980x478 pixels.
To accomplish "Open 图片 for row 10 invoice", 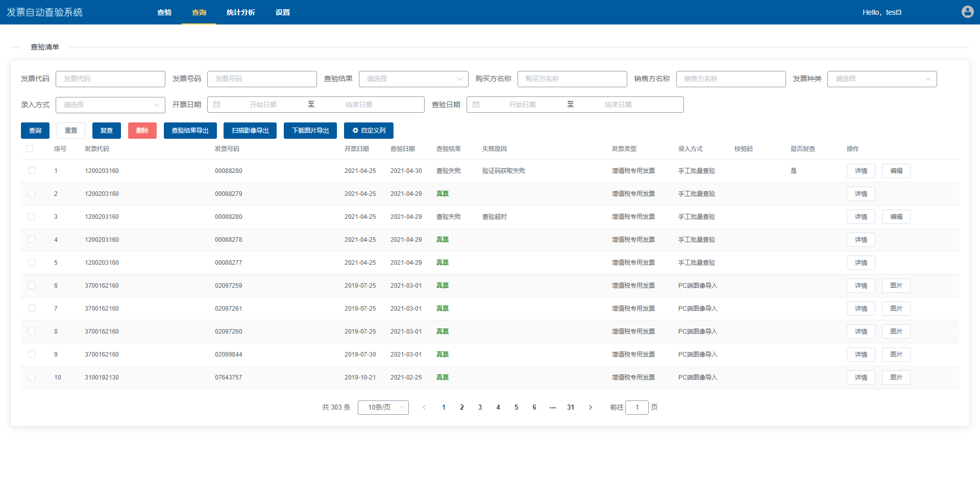I will 896,378.
